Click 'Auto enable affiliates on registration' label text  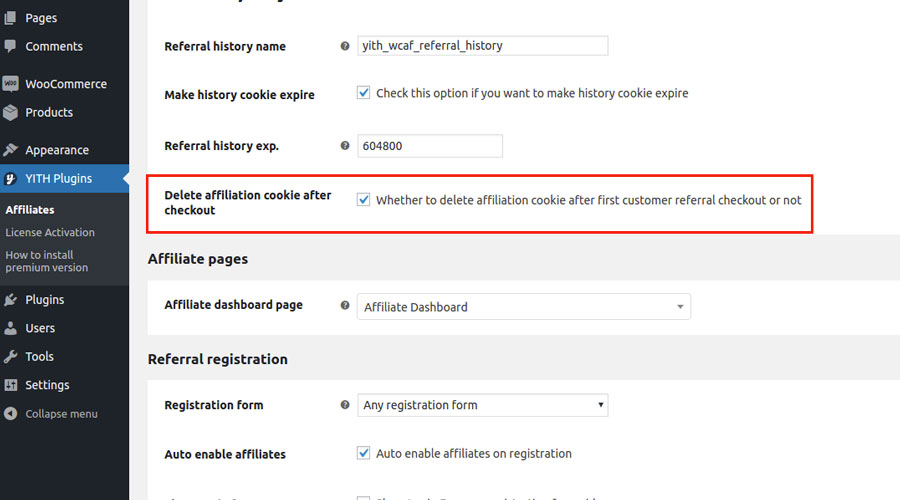tap(474, 454)
